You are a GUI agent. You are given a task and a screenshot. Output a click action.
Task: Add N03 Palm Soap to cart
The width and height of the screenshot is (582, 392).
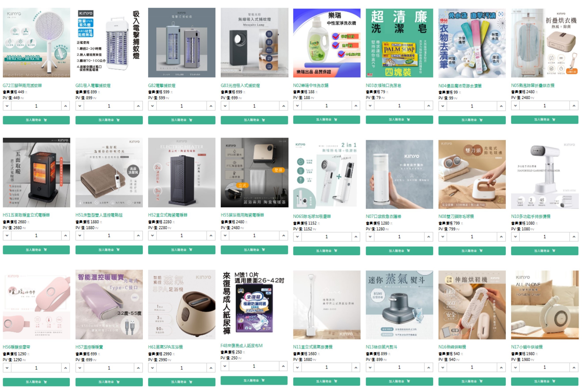[x=399, y=120]
